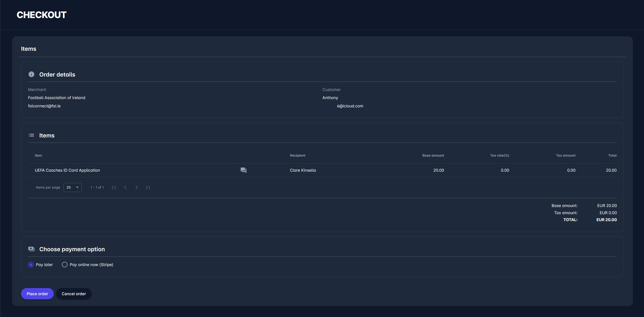The image size is (644, 317).
Task: Go to previous page of items
Action: [x=125, y=187]
